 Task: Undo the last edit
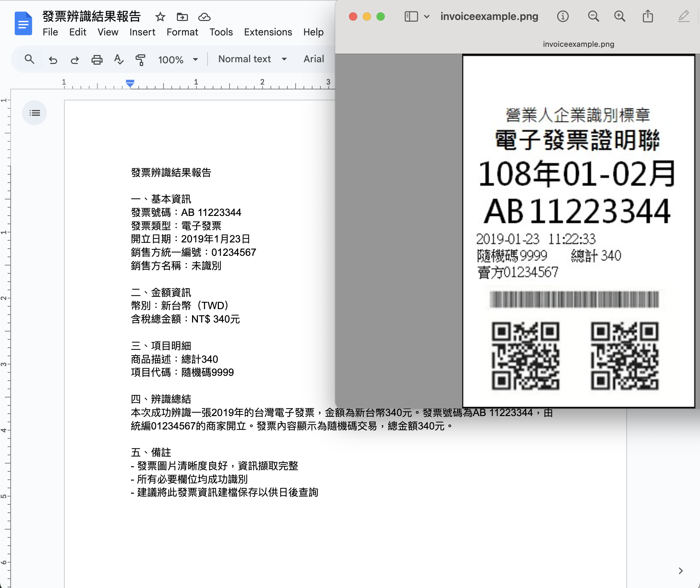point(53,60)
